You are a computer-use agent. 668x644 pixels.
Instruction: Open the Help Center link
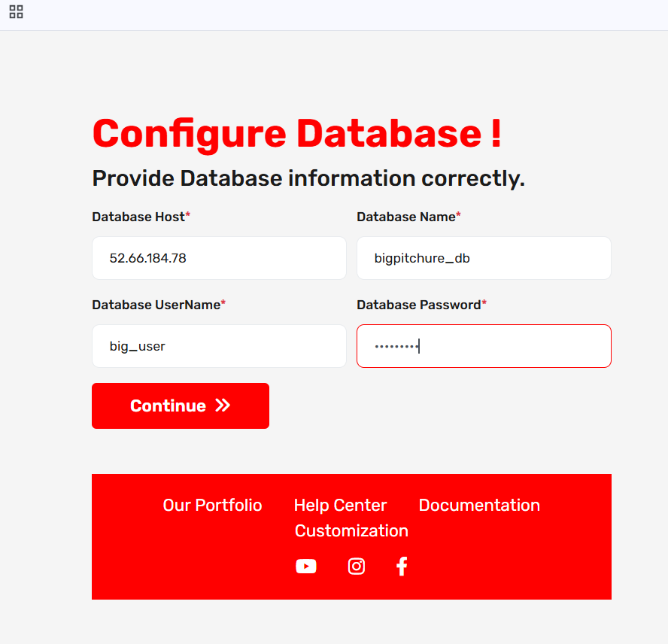(x=340, y=505)
